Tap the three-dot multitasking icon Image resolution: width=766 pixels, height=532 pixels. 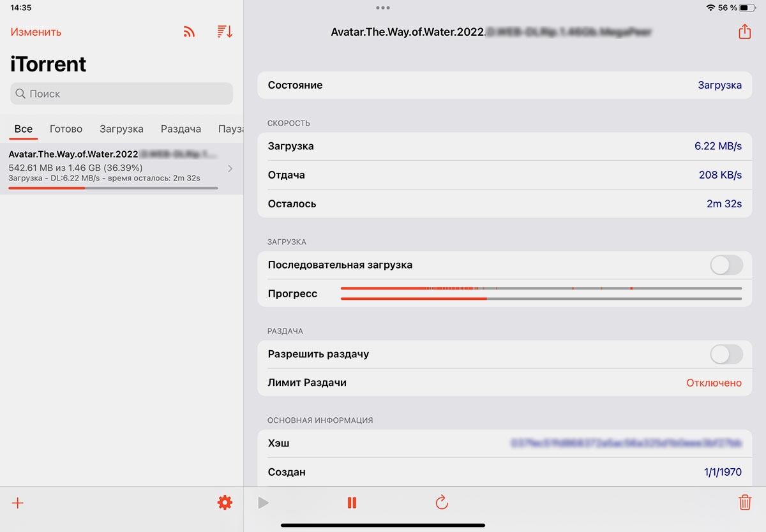[x=383, y=8]
